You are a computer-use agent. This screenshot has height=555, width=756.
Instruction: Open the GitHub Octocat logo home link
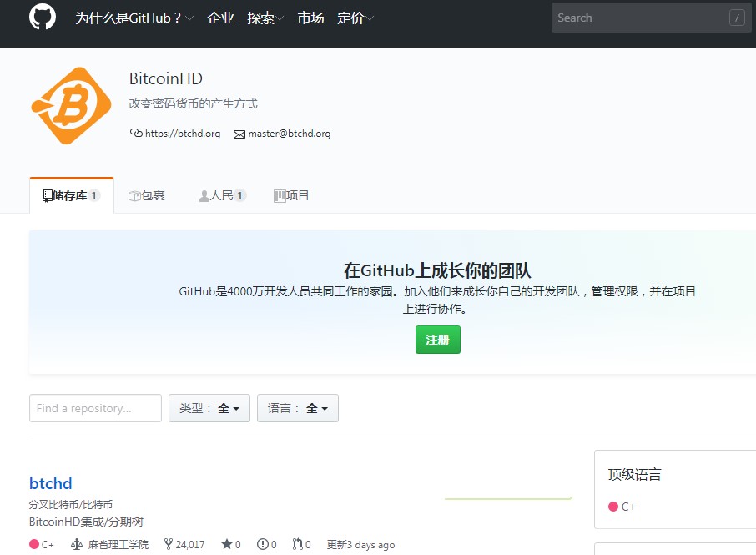[43, 17]
